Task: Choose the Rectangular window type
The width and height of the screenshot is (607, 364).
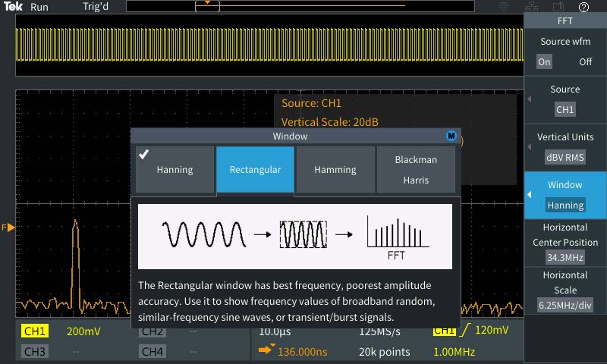Action: coord(255,170)
